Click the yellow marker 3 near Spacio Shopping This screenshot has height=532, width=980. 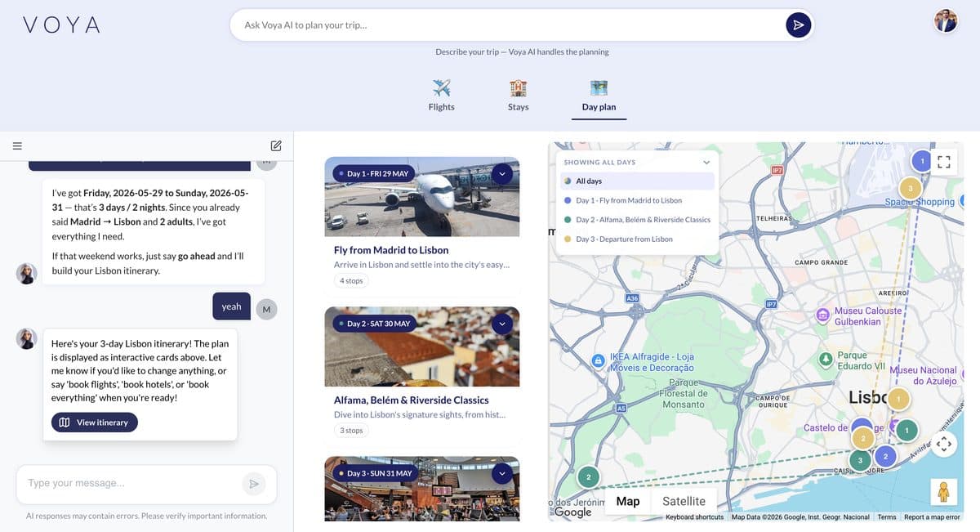coord(911,189)
